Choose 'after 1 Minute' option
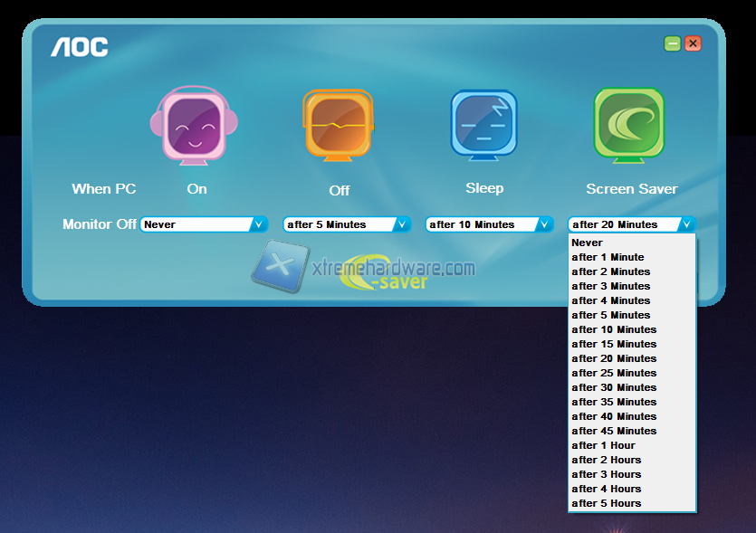The width and height of the screenshot is (756, 533). pos(608,257)
